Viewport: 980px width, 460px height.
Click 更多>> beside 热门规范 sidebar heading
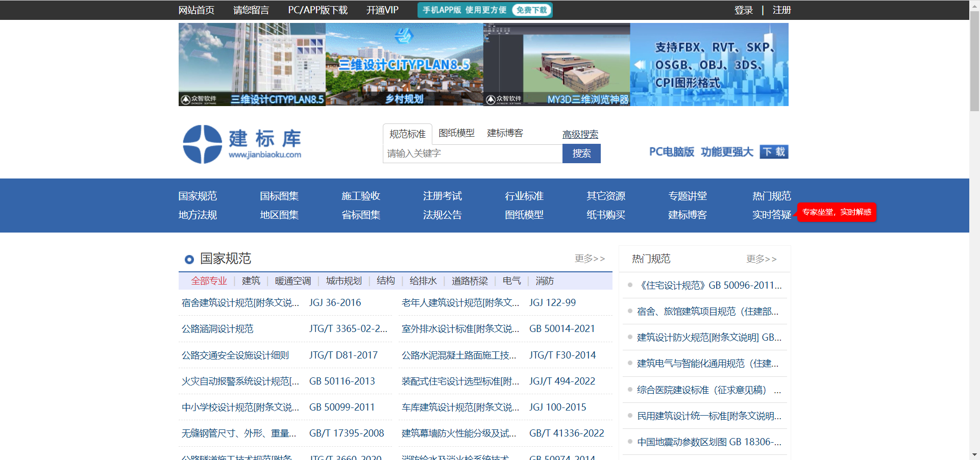pyautogui.click(x=762, y=259)
